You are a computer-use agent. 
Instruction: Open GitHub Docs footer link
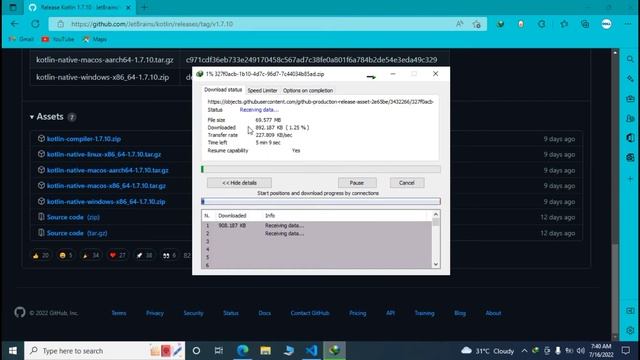coord(264,313)
